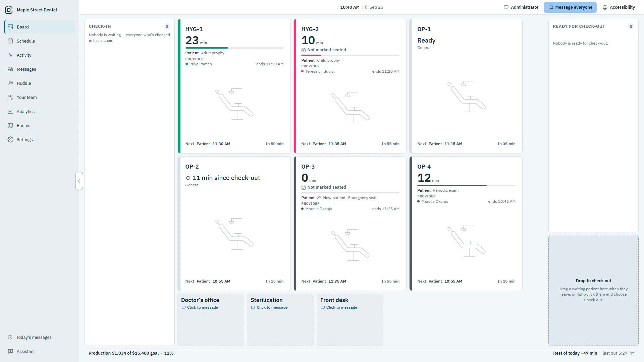Screen dimensions: 644x362
Task: Click the Administrator monitor icon
Action: [506, 7]
